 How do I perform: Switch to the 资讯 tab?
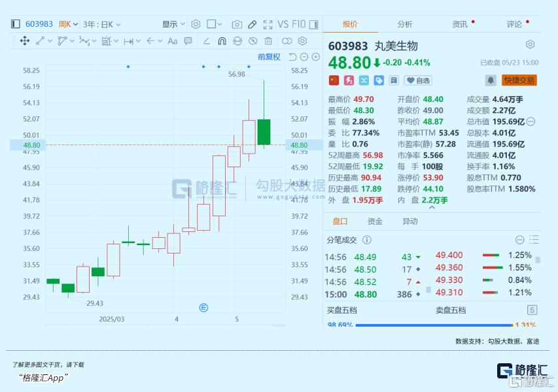point(460,24)
